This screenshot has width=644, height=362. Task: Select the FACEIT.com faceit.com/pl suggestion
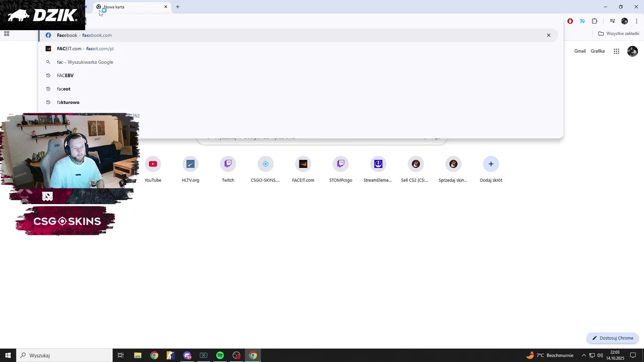point(298,49)
